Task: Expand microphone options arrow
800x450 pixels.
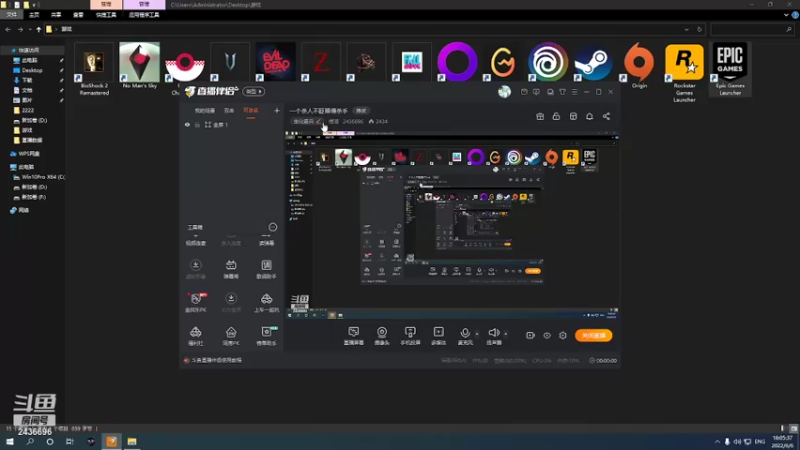Action: click(477, 334)
